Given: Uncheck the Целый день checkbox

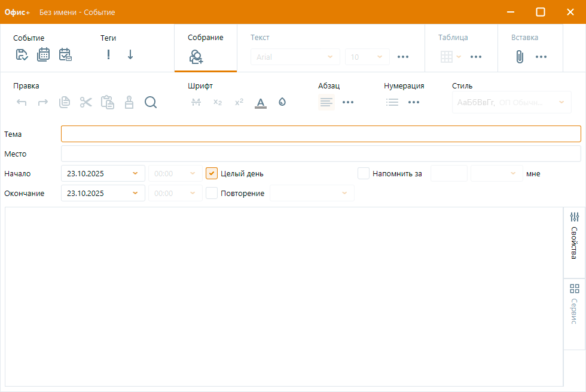Looking at the screenshot, I should click(x=211, y=173).
